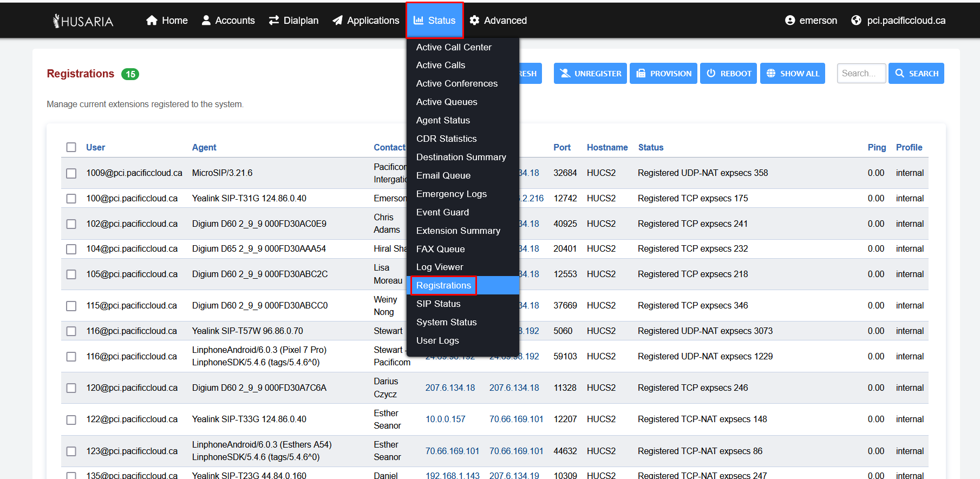Check the box for 1009@pci.pacificcloud.ca

pyautogui.click(x=71, y=173)
